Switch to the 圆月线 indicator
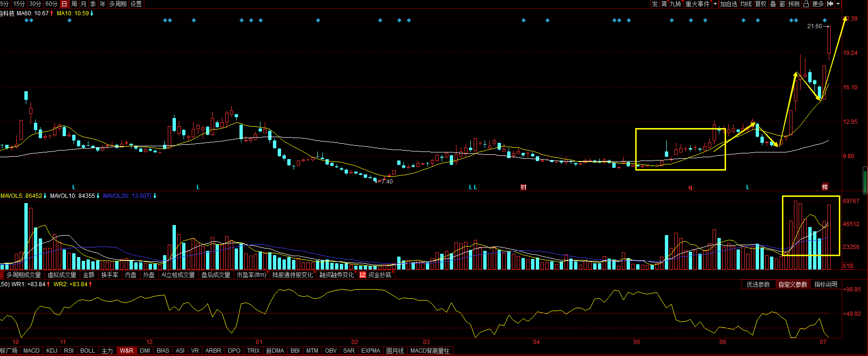The width and height of the screenshot is (868, 356). [x=395, y=351]
